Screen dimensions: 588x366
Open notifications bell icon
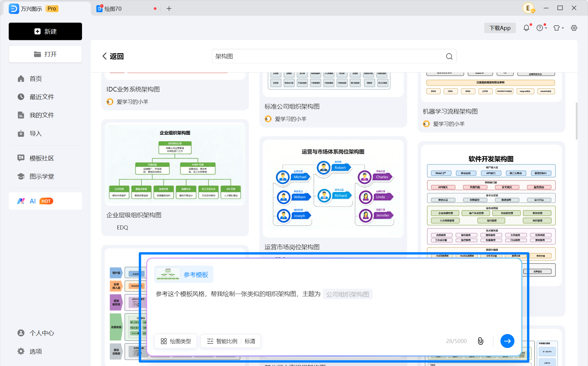pyautogui.click(x=526, y=28)
